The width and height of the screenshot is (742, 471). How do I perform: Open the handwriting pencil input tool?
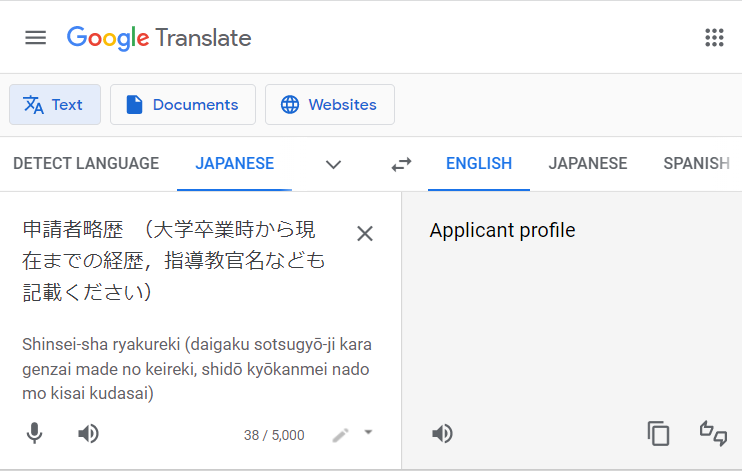tap(341, 435)
